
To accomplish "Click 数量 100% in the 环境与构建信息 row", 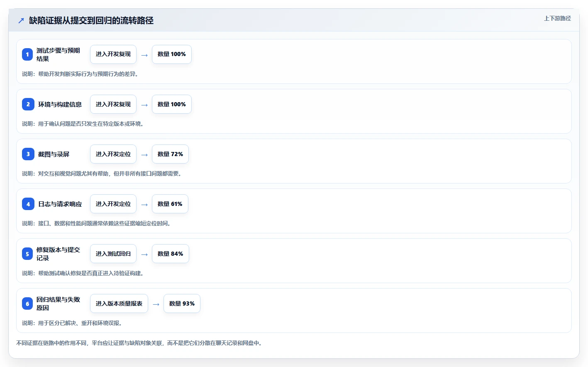I will pyautogui.click(x=172, y=104).
